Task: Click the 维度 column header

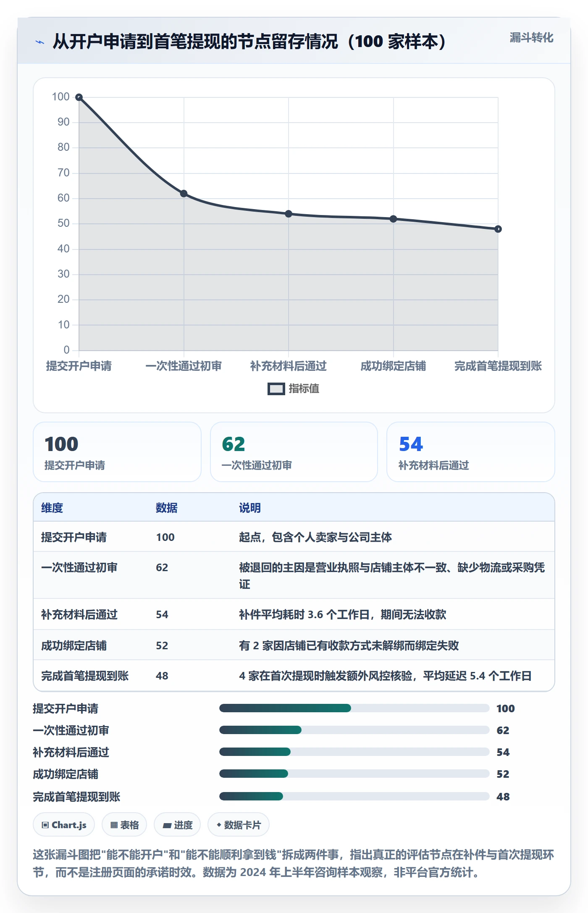Action: [x=52, y=508]
